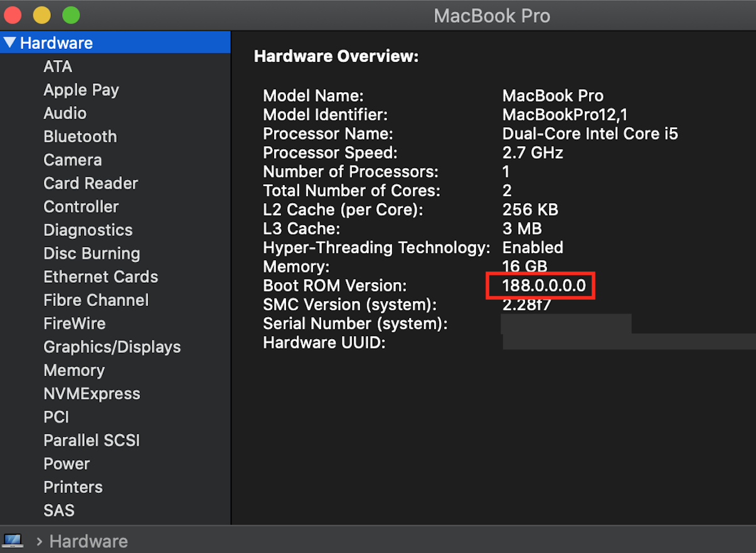Screen dimensions: 756x553
Task: View Graphics/Displays information
Action: [112, 346]
